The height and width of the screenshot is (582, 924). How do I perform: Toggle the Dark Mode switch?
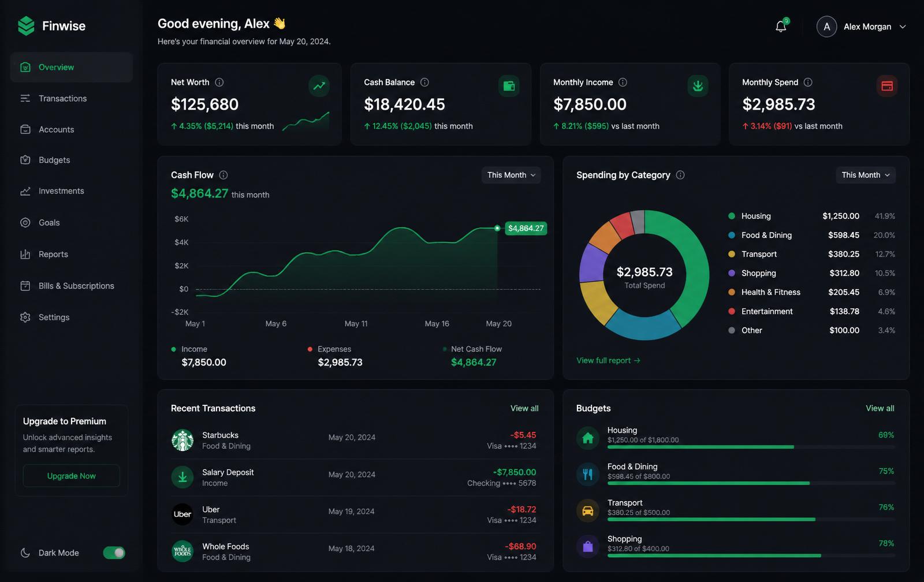[114, 553]
